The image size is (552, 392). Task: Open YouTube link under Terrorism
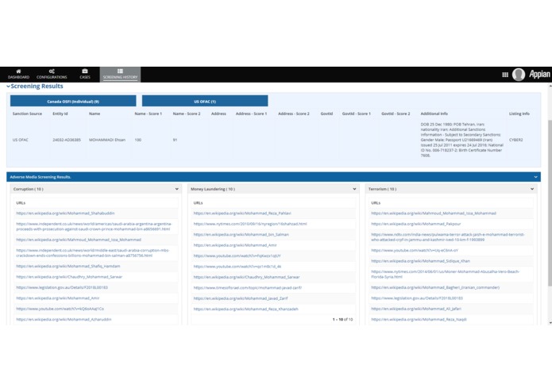point(415,250)
